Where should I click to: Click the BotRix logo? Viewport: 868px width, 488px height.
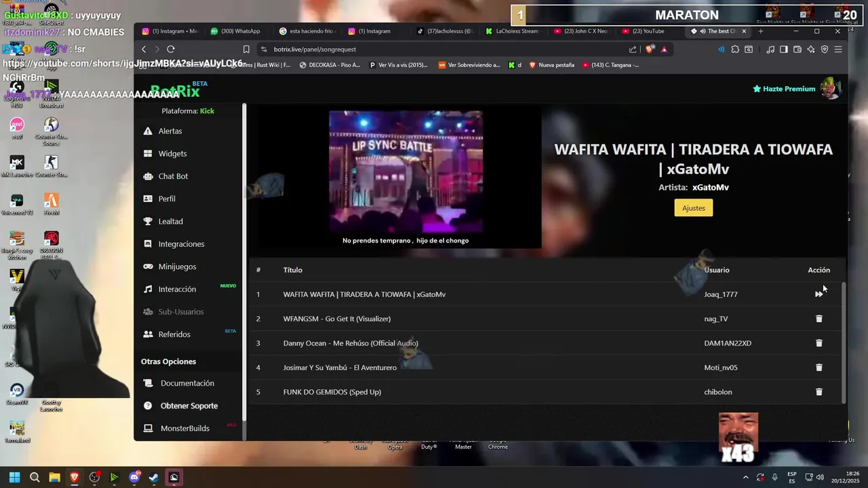175,91
